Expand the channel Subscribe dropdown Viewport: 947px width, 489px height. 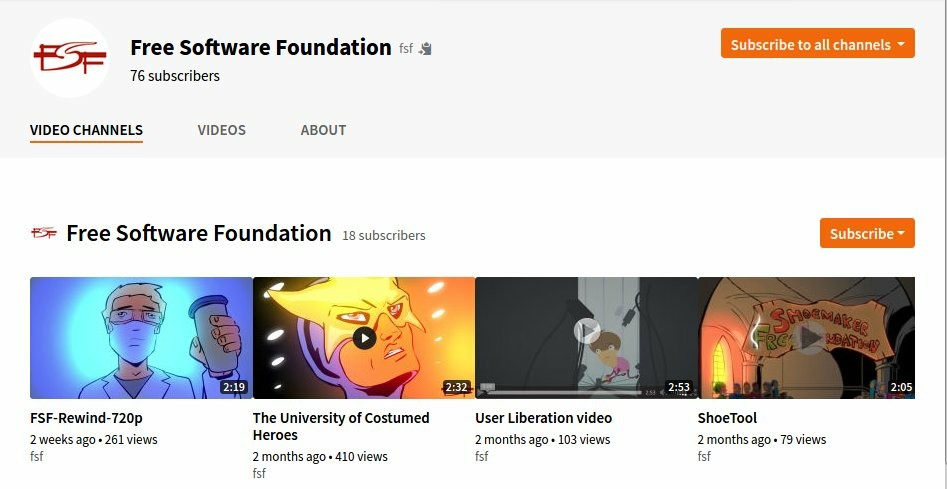867,233
